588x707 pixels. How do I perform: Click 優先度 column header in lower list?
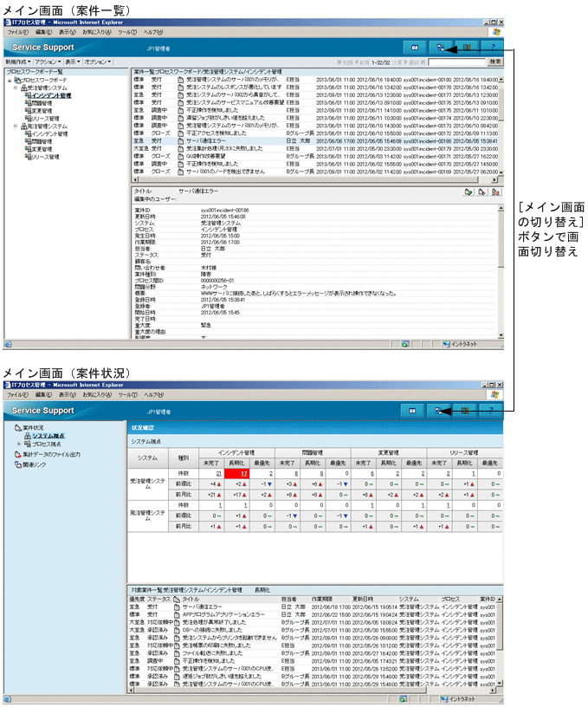point(137,600)
